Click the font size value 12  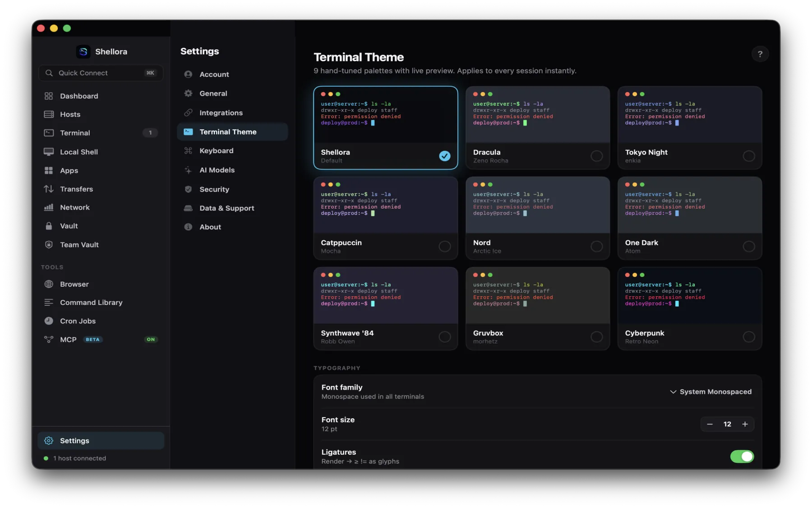727,424
